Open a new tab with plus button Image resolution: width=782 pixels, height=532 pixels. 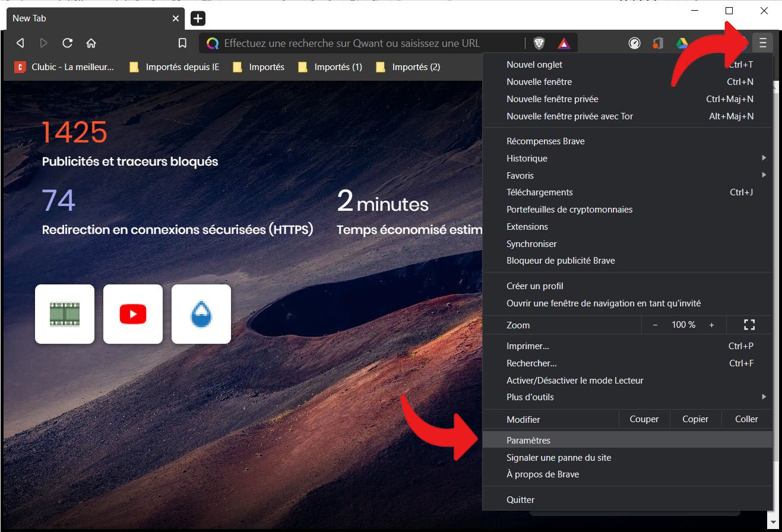click(198, 18)
